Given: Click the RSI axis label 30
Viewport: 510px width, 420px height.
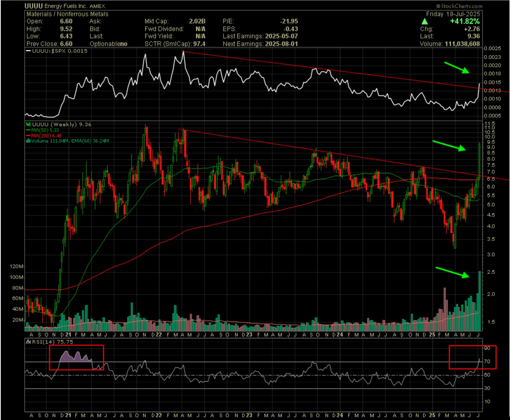Looking at the screenshot, I should pyautogui.click(x=487, y=388).
